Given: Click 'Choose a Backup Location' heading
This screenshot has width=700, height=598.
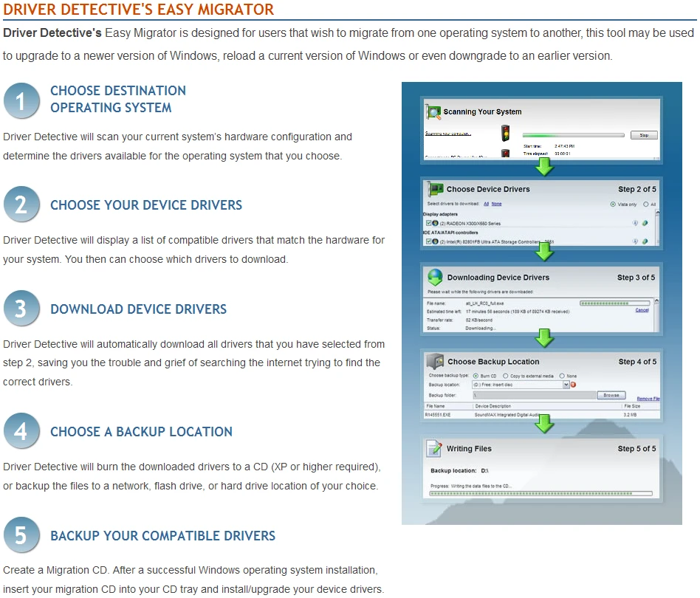Looking at the screenshot, I should [x=141, y=432].
